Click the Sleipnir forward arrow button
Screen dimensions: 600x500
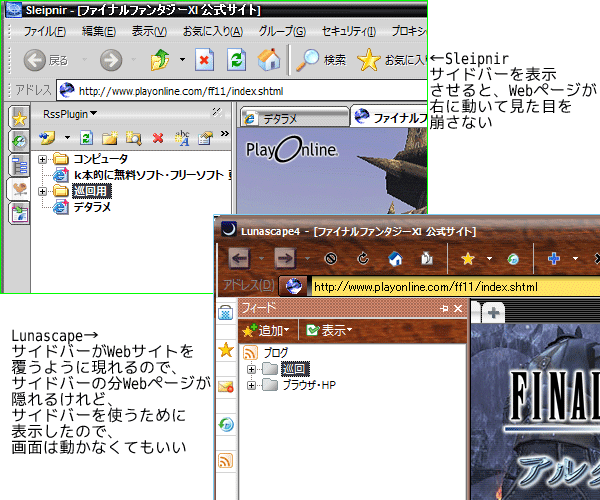click(111, 60)
